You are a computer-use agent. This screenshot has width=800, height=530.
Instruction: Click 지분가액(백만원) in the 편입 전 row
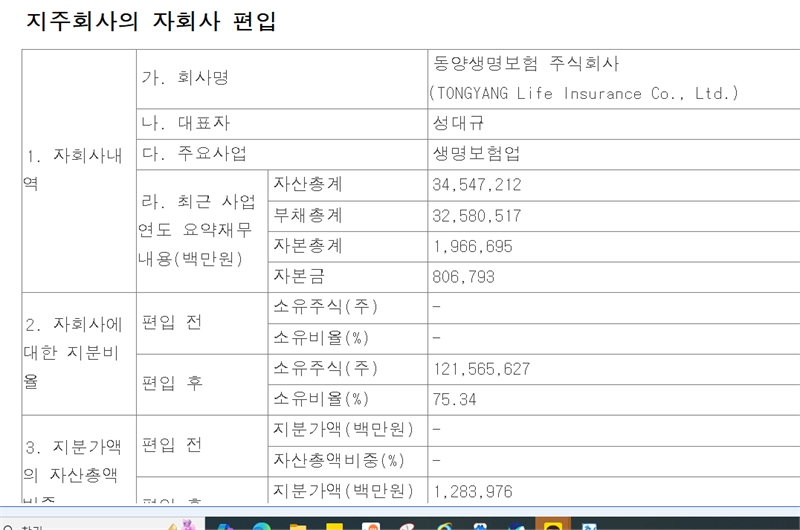coord(343,430)
